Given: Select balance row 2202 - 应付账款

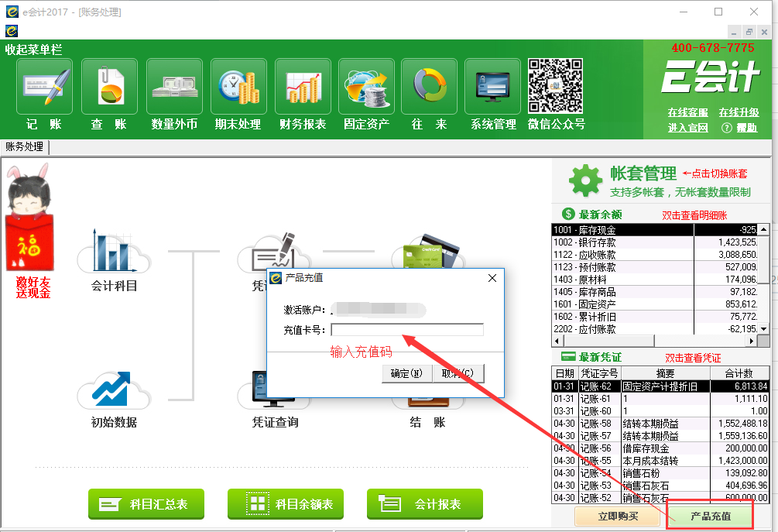Looking at the screenshot, I should 655,329.
